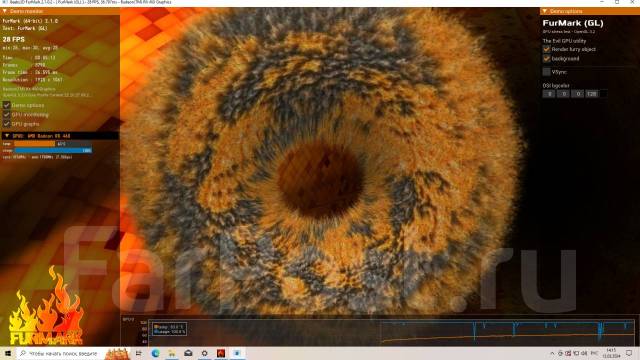Open the Mail app taskbar icon
Screen dimensions: 640x360
coord(188,353)
